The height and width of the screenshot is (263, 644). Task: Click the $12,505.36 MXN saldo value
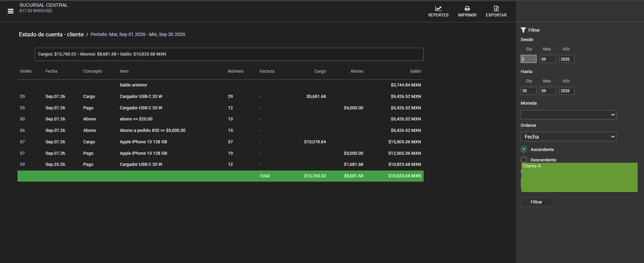(405, 153)
